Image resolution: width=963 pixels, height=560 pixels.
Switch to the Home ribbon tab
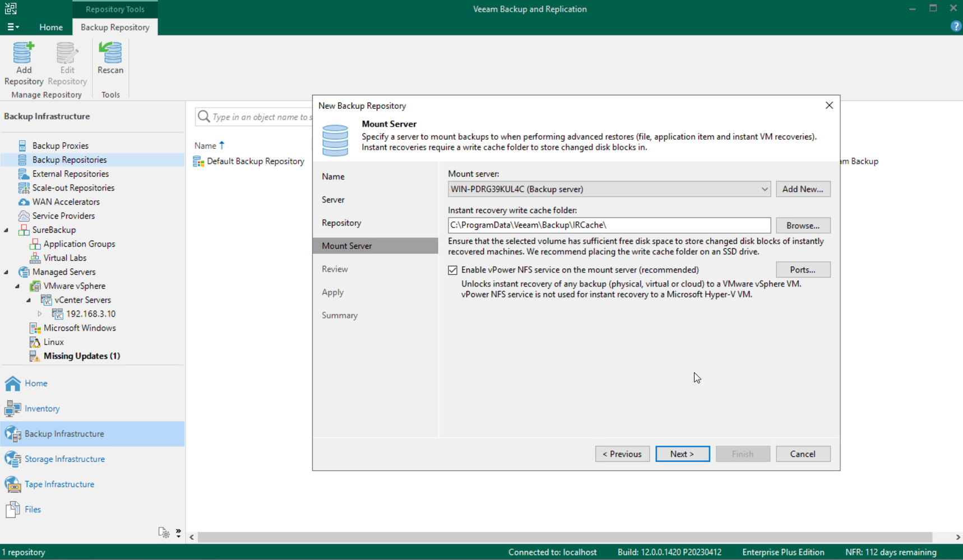point(51,27)
